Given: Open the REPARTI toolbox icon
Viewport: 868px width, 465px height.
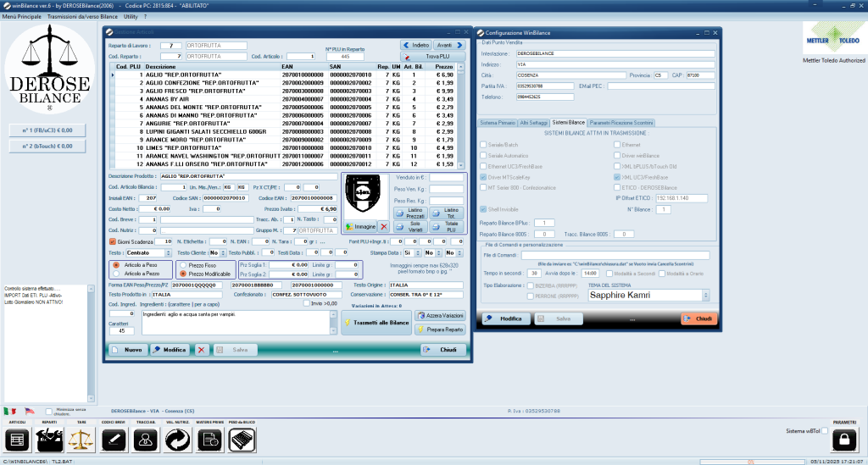Looking at the screenshot, I should pyautogui.click(x=49, y=440).
